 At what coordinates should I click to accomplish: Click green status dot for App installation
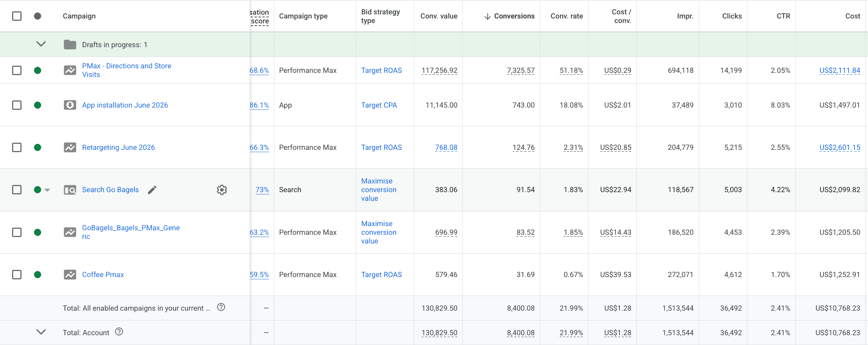[37, 105]
